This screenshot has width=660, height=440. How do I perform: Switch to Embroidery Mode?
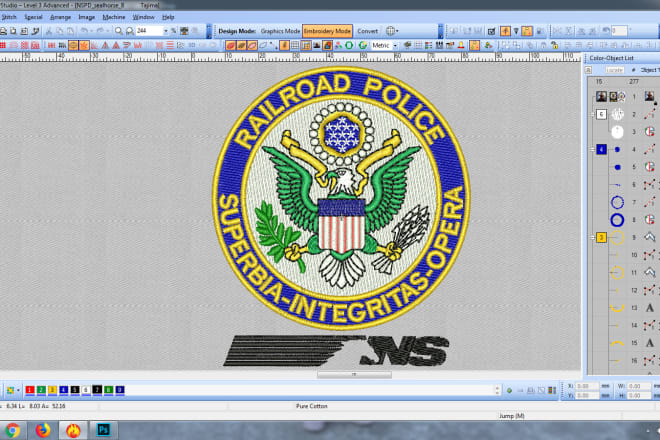[x=327, y=31]
